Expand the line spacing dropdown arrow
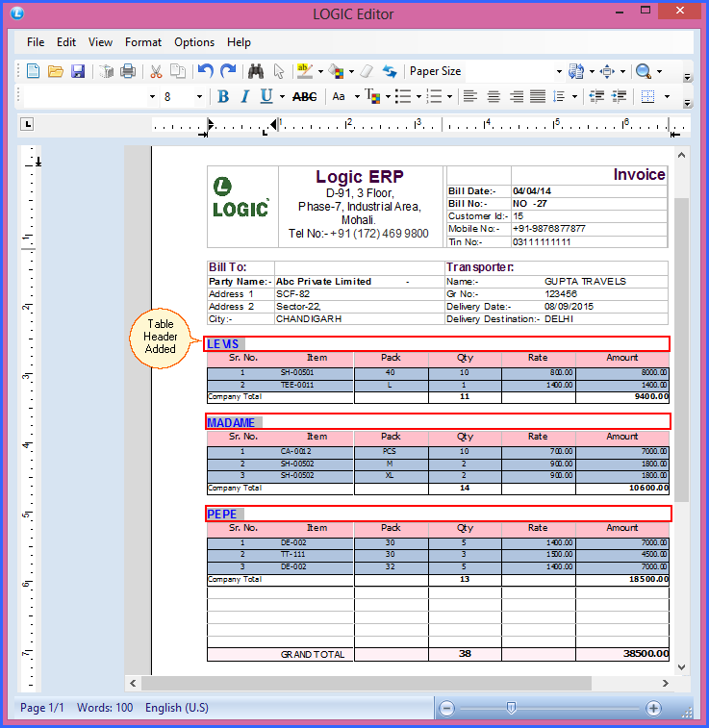This screenshot has height=728, width=709. tap(574, 96)
